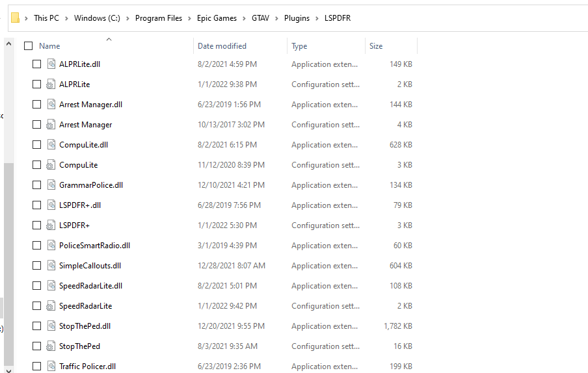Click the PoliceSmartRadio.dll file icon
588x373 pixels.
pyautogui.click(x=51, y=245)
